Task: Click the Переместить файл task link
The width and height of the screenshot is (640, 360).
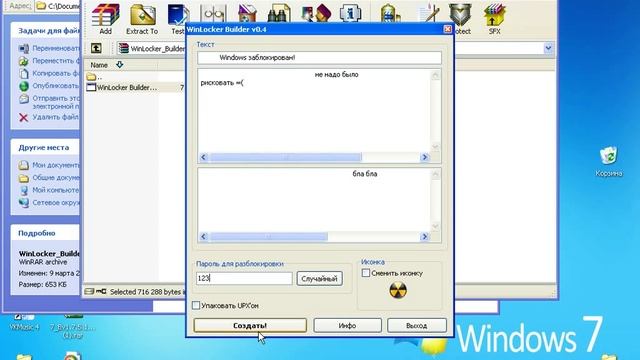Action: coord(56,61)
